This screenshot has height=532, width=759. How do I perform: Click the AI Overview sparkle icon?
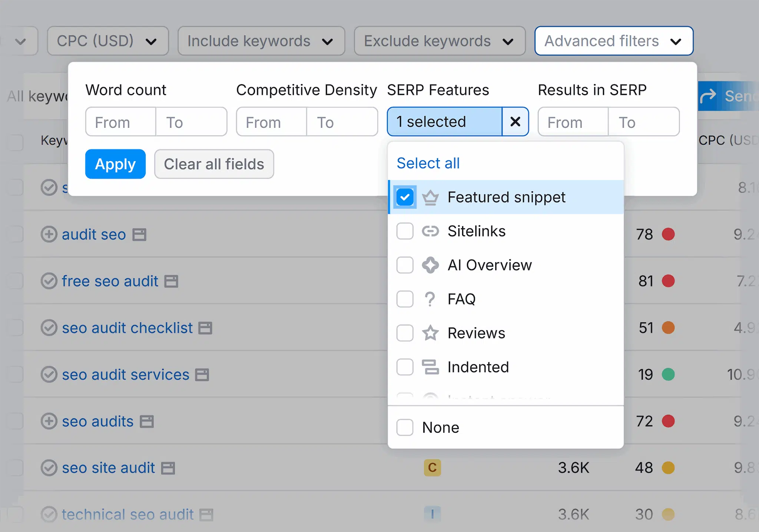[430, 265]
